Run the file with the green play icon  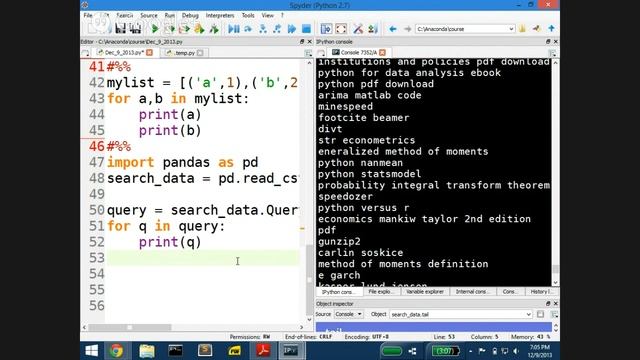154,29
